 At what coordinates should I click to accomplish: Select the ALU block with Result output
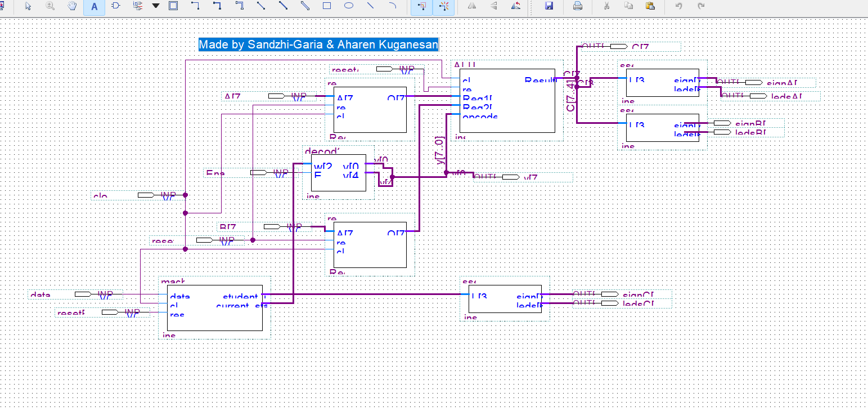coord(507,101)
